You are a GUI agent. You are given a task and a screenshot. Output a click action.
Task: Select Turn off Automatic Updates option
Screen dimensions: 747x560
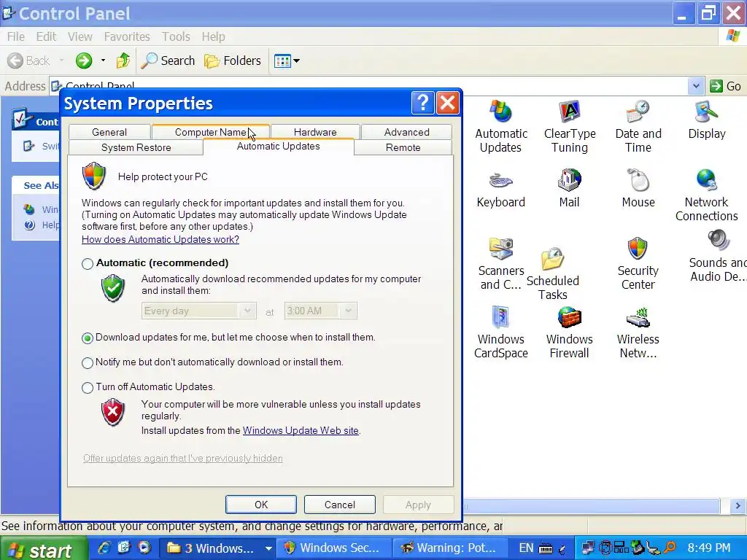pos(88,388)
